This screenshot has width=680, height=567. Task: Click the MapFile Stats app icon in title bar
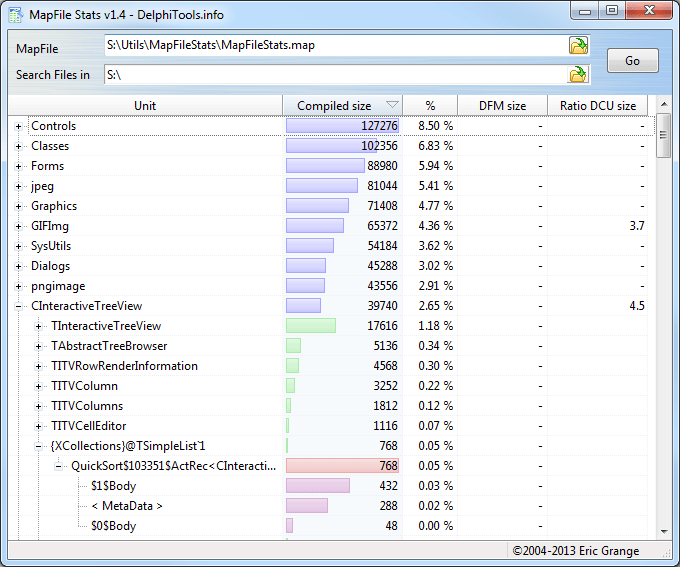[16, 14]
